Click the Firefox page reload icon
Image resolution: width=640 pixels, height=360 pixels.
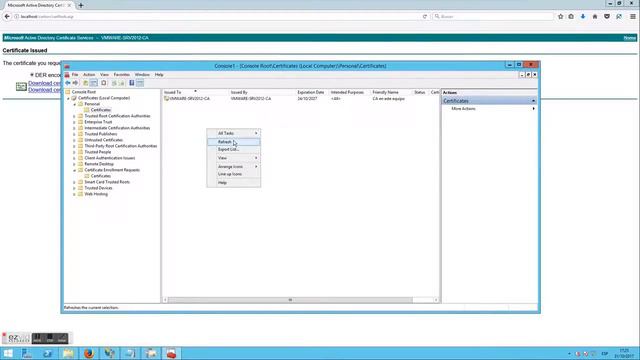tap(424, 16)
